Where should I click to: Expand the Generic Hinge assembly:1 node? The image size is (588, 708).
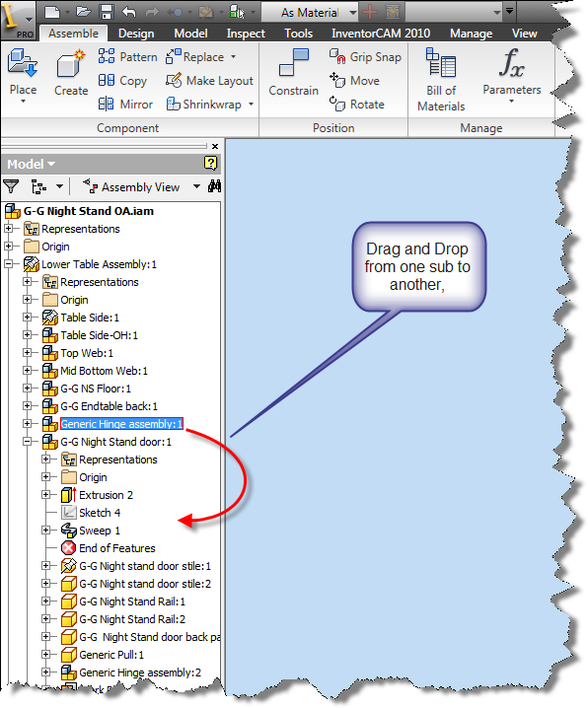[27, 424]
